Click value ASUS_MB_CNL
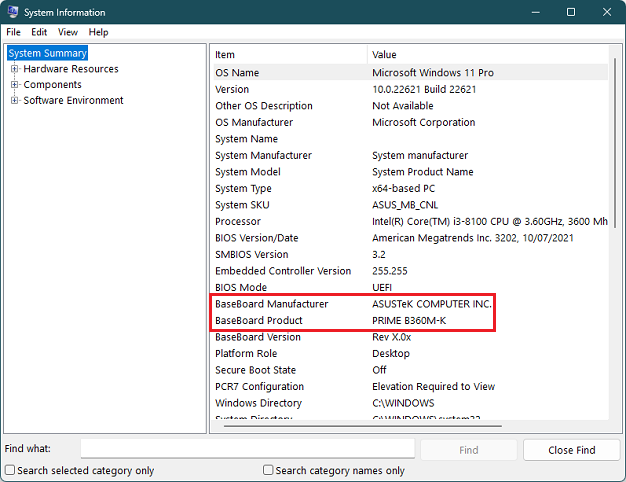This screenshot has width=626, height=482. 405,205
